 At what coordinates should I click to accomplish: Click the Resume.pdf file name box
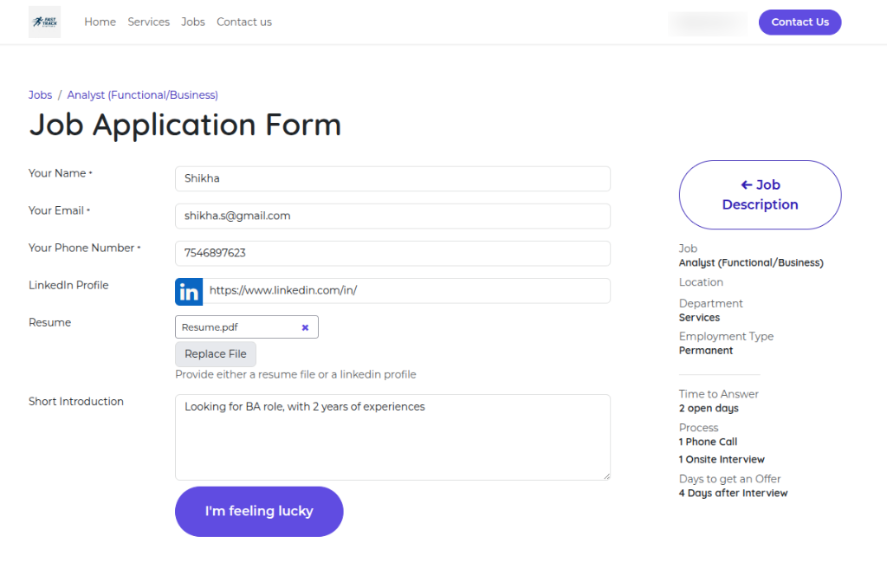[x=236, y=327]
